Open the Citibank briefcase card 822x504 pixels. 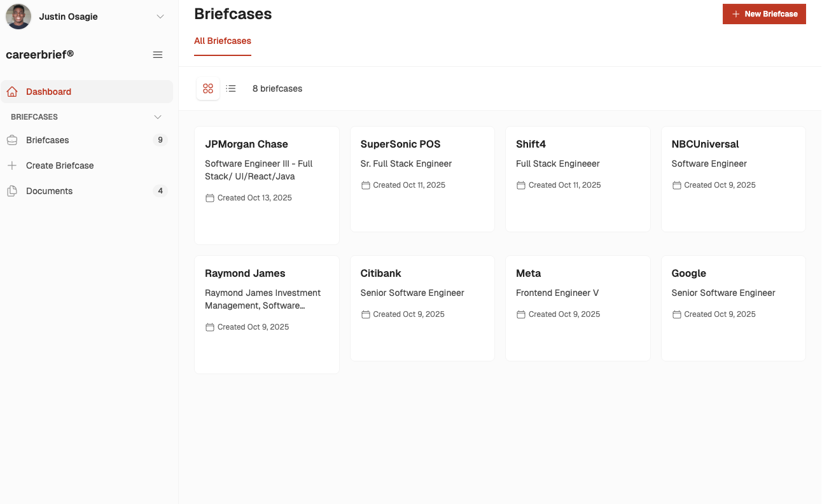click(x=422, y=308)
